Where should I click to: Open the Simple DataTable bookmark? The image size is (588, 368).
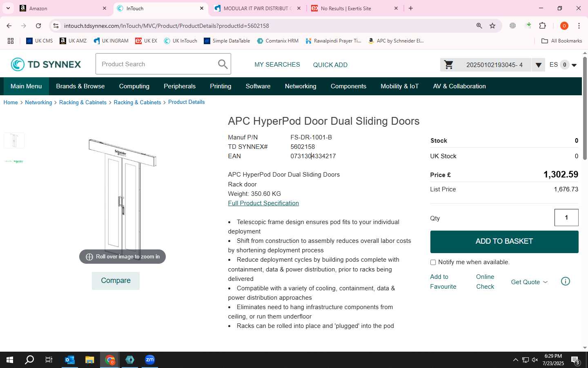tap(227, 41)
